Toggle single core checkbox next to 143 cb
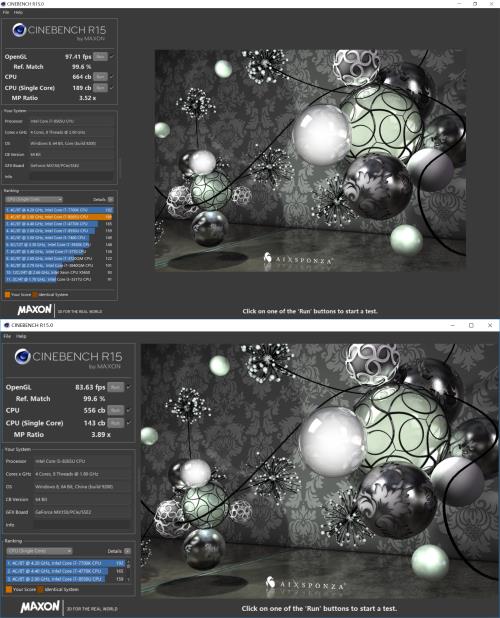This screenshot has width=500, height=618. 129,423
